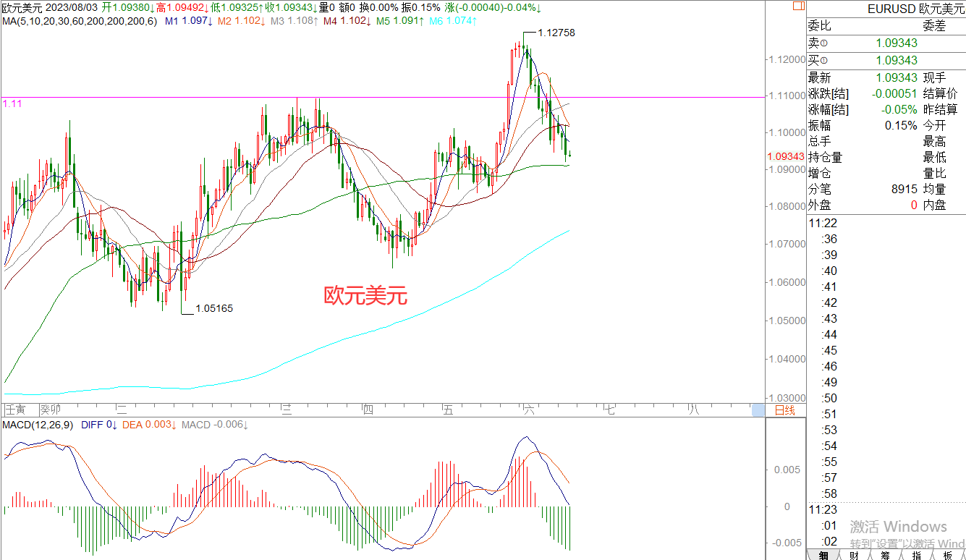Click the M5 1.091 moving average label
The width and height of the screenshot is (966, 560).
click(400, 21)
